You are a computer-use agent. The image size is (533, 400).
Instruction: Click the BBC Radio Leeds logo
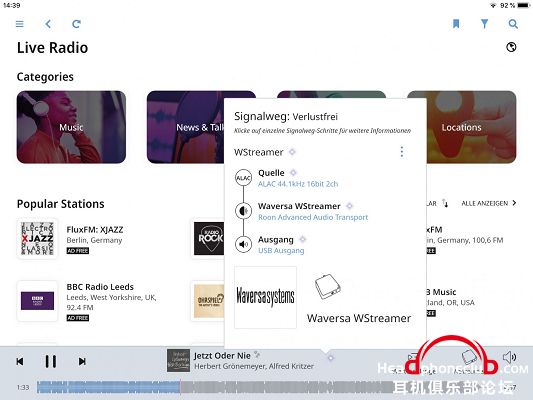(x=37, y=301)
